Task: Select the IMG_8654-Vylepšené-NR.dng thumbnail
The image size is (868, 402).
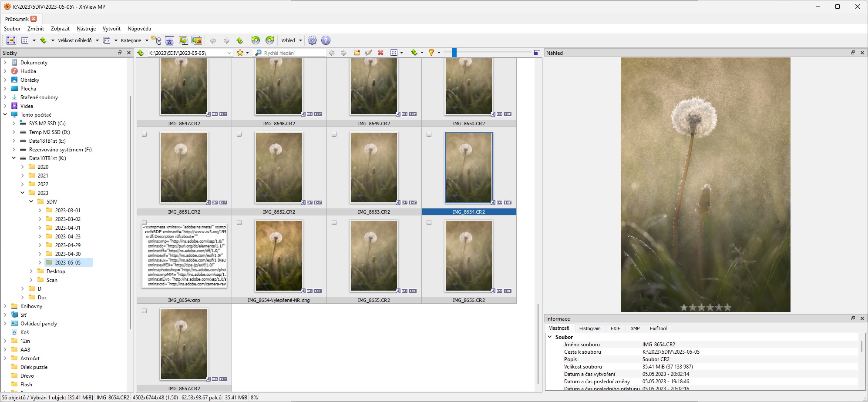Action: pyautogui.click(x=279, y=256)
